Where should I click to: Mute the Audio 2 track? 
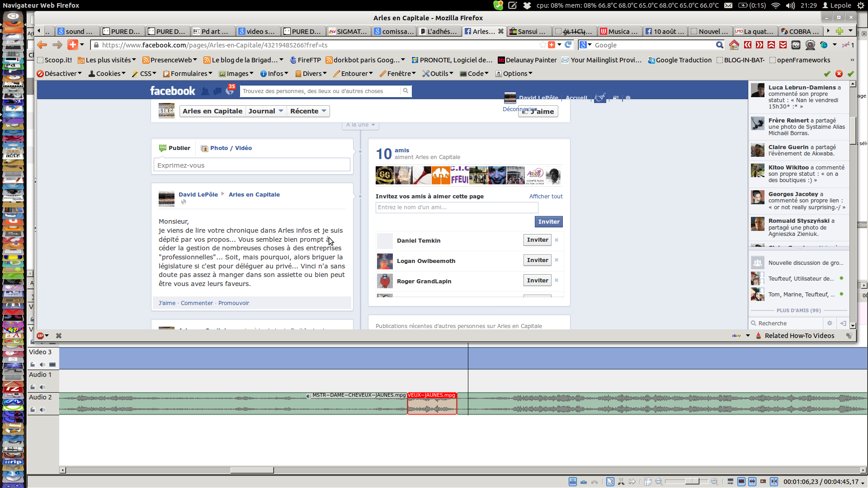point(42,410)
